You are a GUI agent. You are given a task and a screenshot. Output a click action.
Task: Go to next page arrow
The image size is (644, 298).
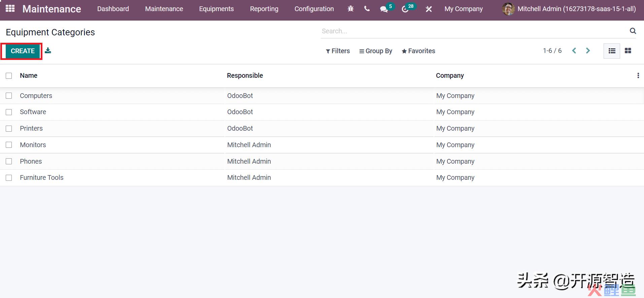(588, 51)
